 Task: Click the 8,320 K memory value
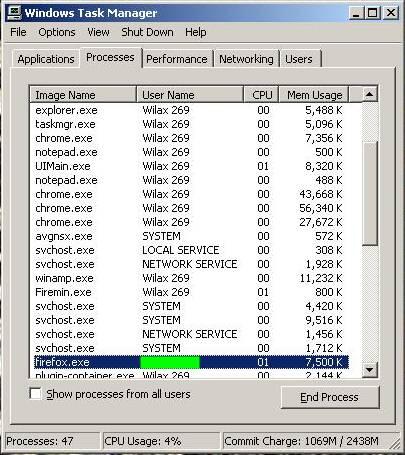324,166
